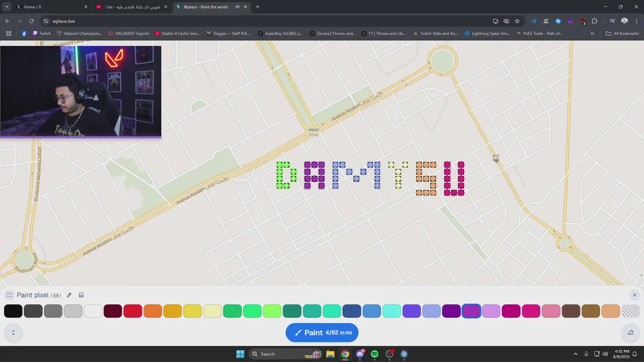
Task: Click the red extension icon with badge
Action: [x=583, y=21]
